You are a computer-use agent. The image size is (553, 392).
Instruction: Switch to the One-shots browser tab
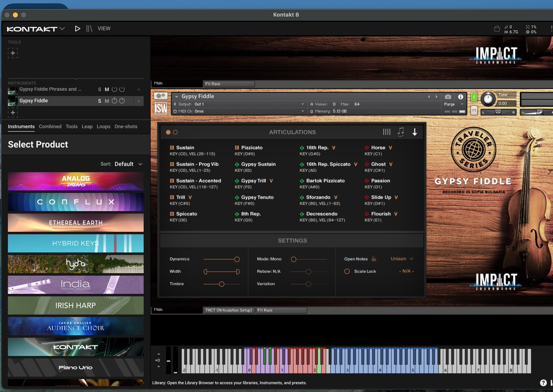tap(126, 127)
